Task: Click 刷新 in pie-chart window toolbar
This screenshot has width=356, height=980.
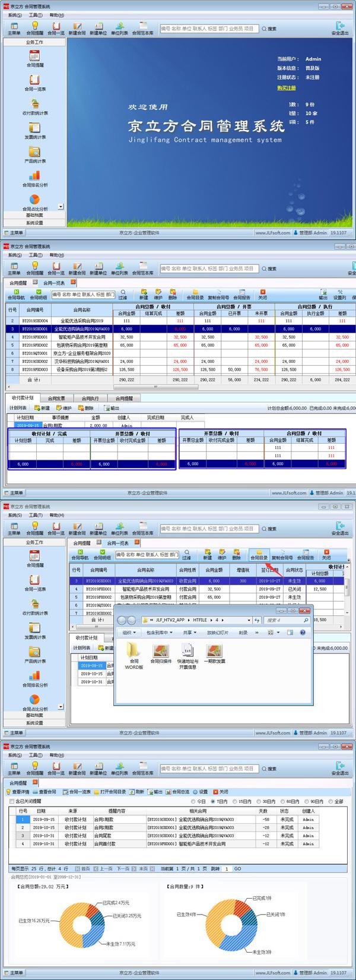Action: pyautogui.click(x=137, y=792)
